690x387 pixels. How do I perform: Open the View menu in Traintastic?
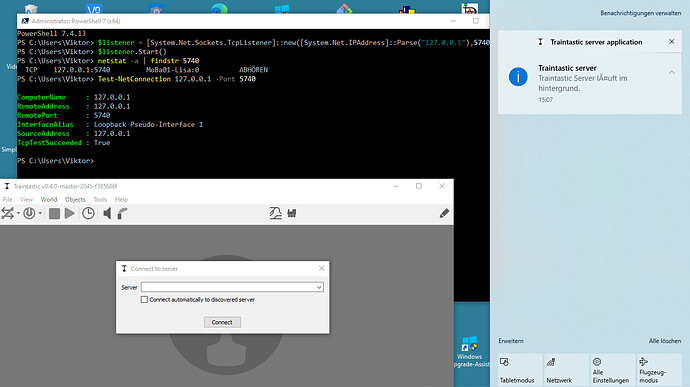tap(26, 199)
